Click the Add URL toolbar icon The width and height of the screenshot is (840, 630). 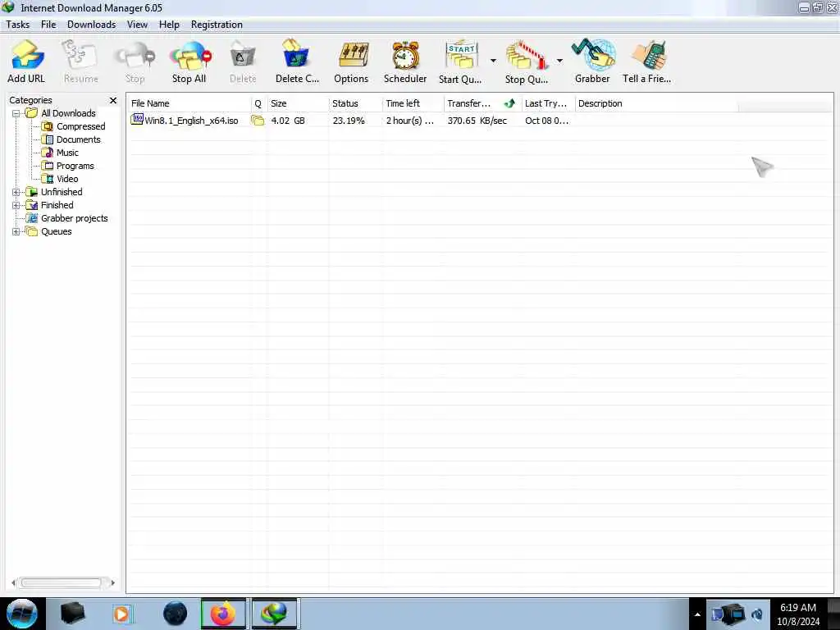point(27,57)
